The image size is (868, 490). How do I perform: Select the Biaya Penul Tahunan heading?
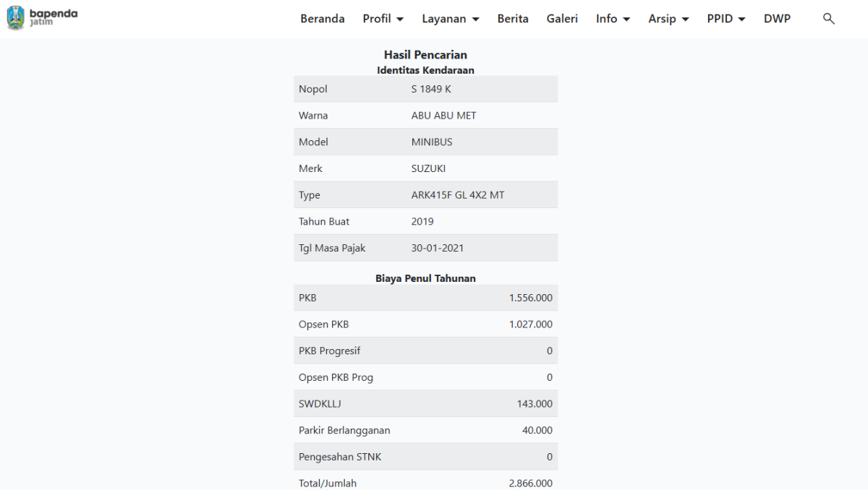(425, 278)
